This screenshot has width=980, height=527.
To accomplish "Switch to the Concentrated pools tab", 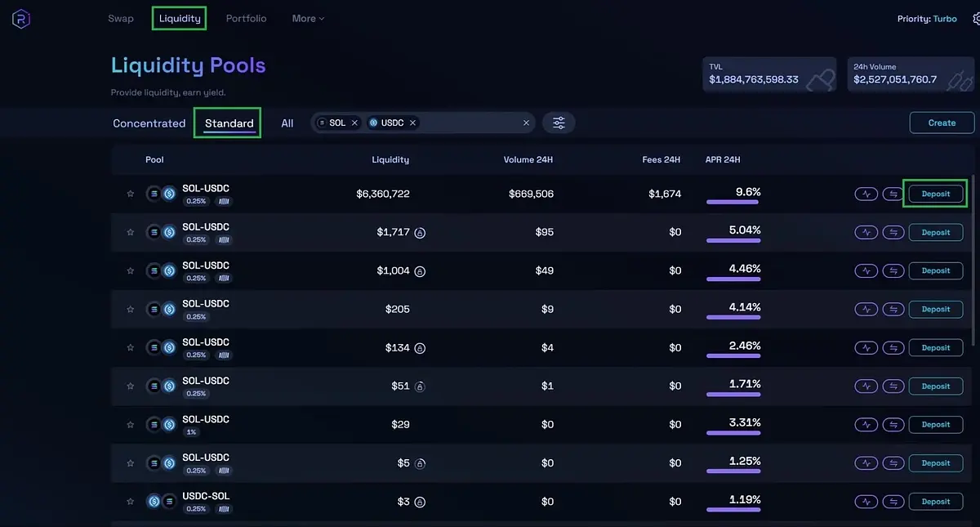I will (149, 123).
